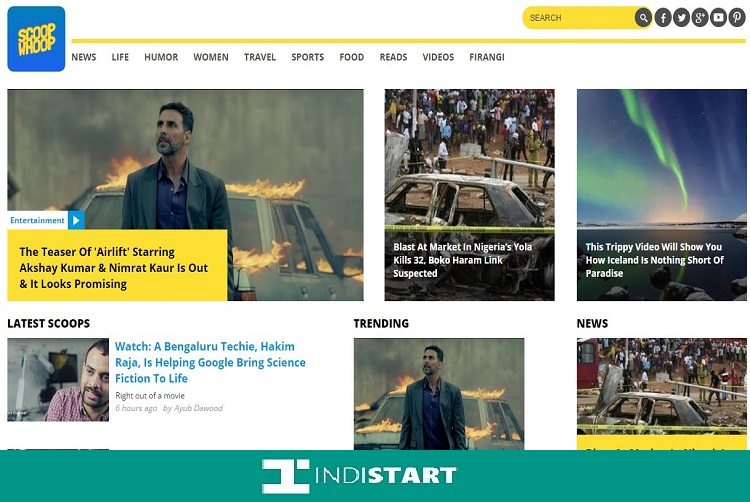
Task: Open the Travel menu item
Action: [x=260, y=57]
